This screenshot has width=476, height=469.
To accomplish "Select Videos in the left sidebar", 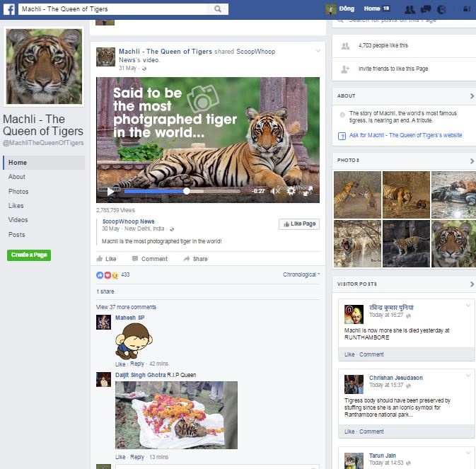I will pos(18,220).
